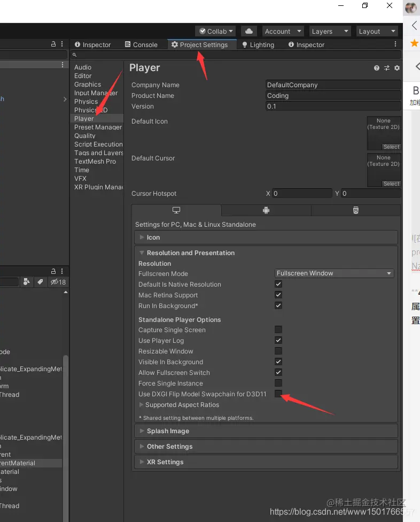The image size is (420, 522).
Task: Toggle Run In Background checkbox
Action: 278,305
